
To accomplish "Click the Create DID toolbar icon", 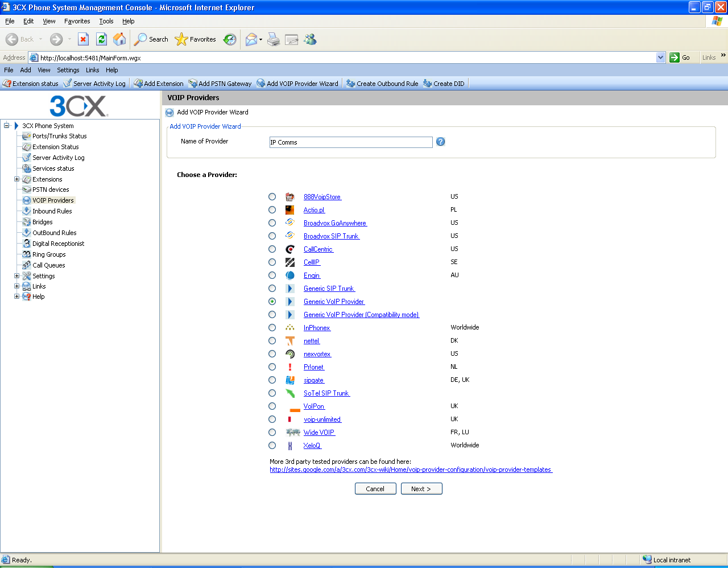I will tap(428, 84).
